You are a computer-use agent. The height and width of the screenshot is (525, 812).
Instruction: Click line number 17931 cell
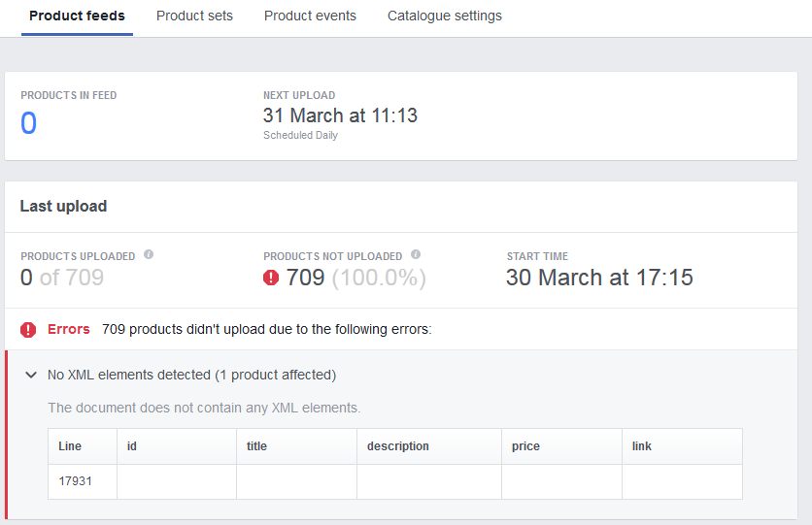pyautogui.click(x=76, y=480)
